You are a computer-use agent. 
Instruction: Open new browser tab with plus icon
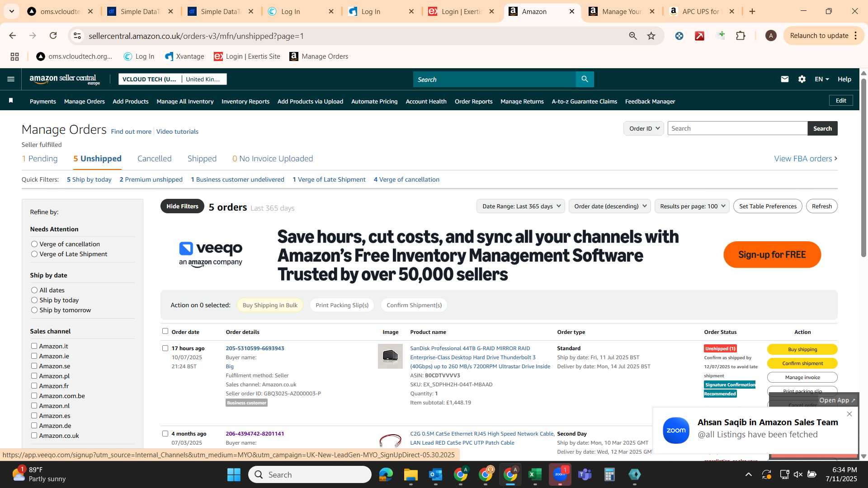click(x=752, y=11)
